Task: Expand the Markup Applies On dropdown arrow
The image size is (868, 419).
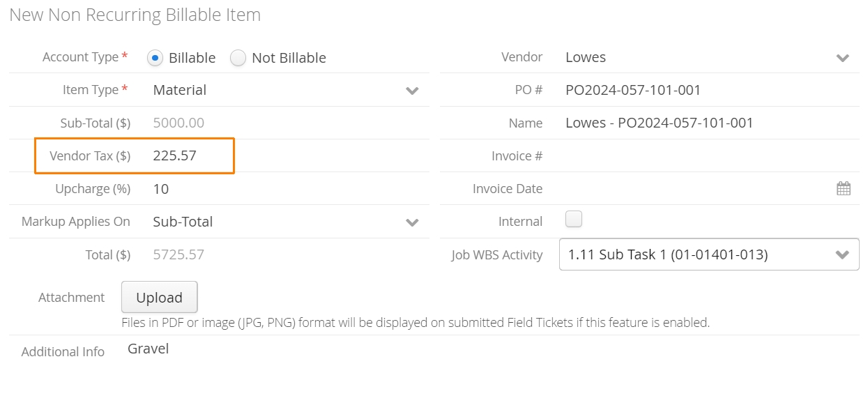Action: click(412, 222)
